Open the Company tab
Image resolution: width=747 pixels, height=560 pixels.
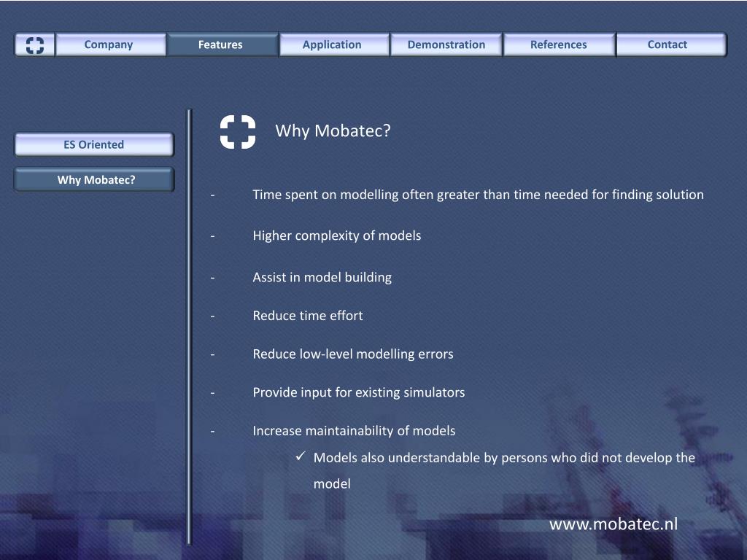tap(110, 44)
